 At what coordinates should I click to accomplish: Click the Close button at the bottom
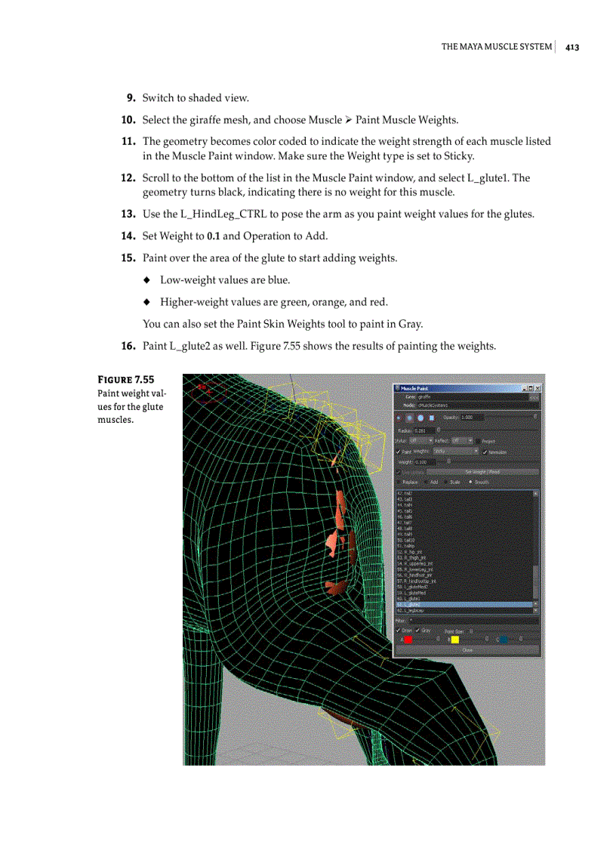(467, 650)
